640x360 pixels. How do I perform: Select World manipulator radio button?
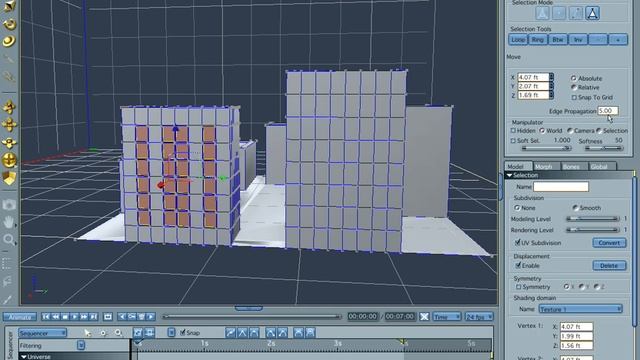pos(542,131)
